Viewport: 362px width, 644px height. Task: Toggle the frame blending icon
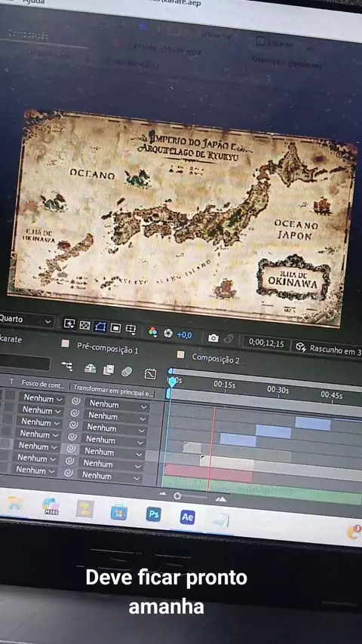109,370
